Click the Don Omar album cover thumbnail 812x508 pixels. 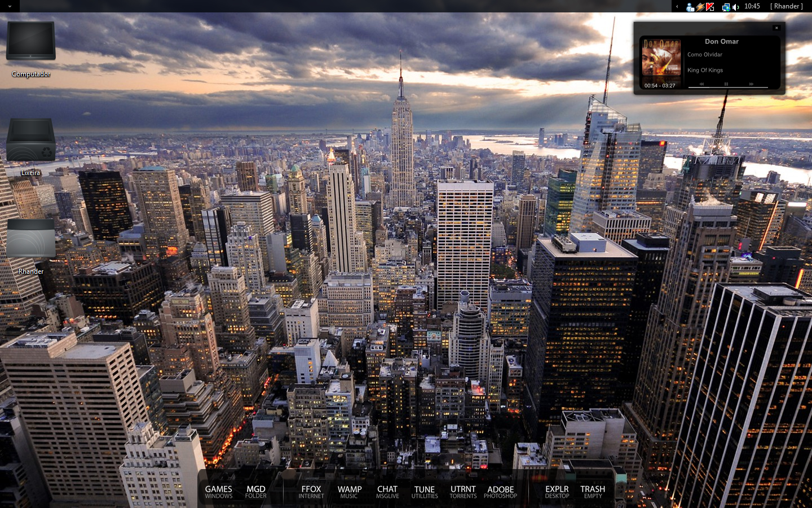tap(661, 58)
